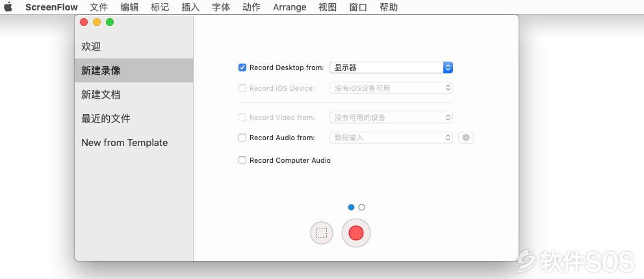Open the 没有可用的设备 video dropdown

(x=391, y=117)
